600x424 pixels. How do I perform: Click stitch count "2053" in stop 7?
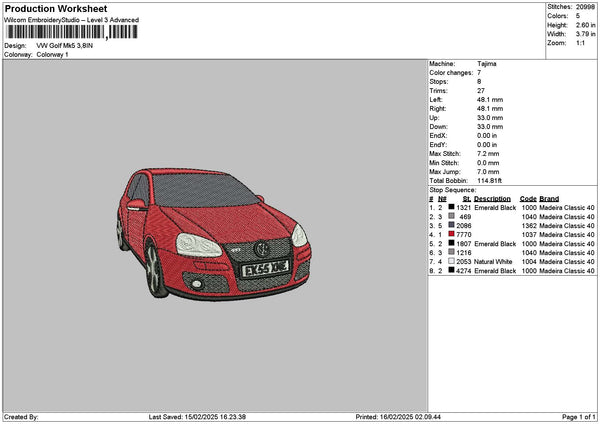click(463, 261)
